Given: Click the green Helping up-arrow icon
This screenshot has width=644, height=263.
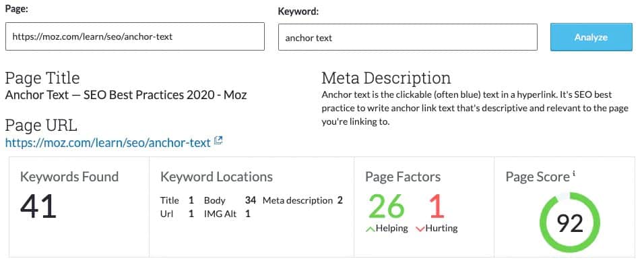Looking at the screenshot, I should tap(370, 229).
